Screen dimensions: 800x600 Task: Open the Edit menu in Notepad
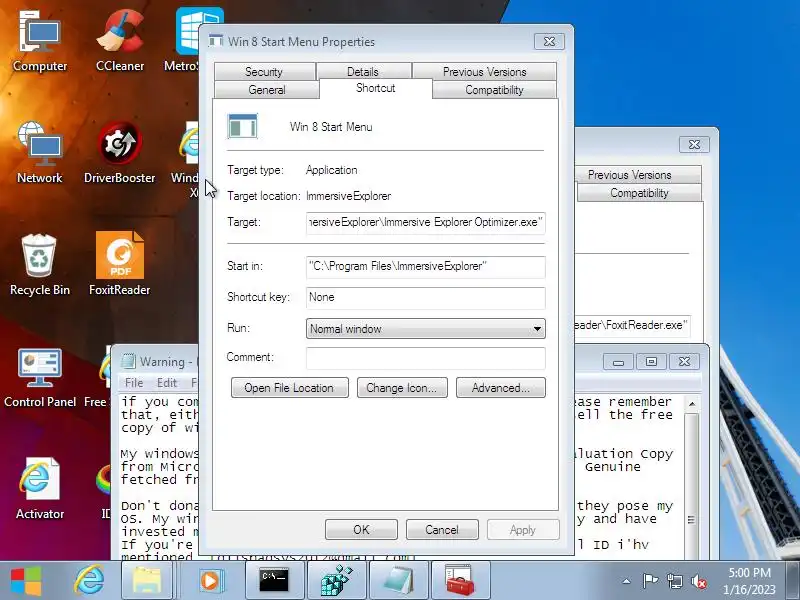pos(167,383)
